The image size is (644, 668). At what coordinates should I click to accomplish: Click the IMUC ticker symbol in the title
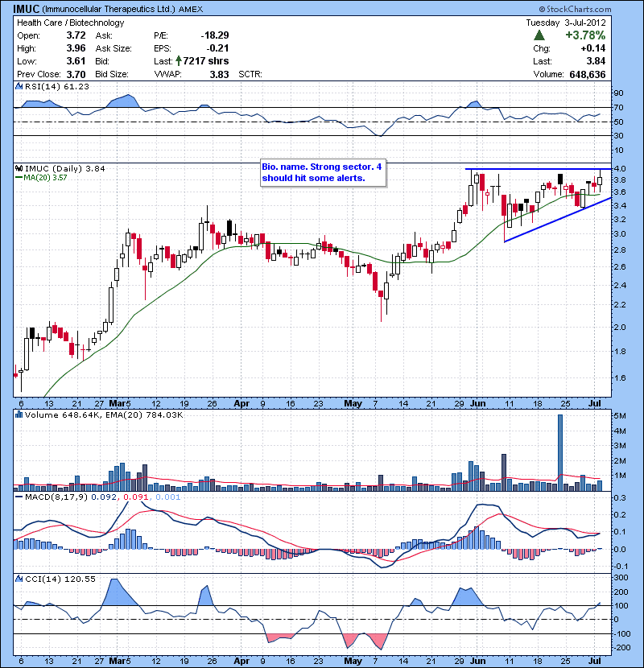point(27,9)
